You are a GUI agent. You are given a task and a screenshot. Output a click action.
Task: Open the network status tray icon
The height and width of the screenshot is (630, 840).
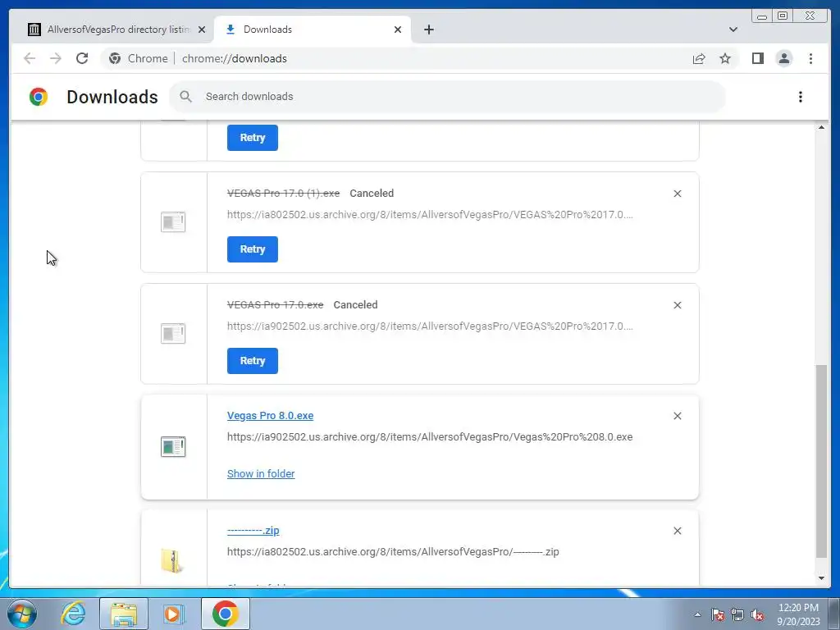pos(737,614)
